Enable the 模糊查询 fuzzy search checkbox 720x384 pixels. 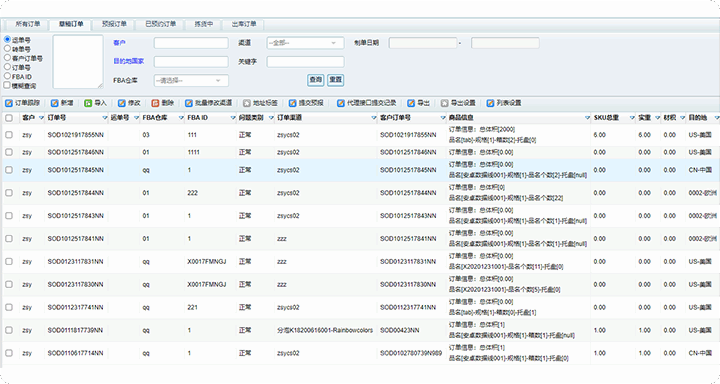pyautogui.click(x=7, y=85)
